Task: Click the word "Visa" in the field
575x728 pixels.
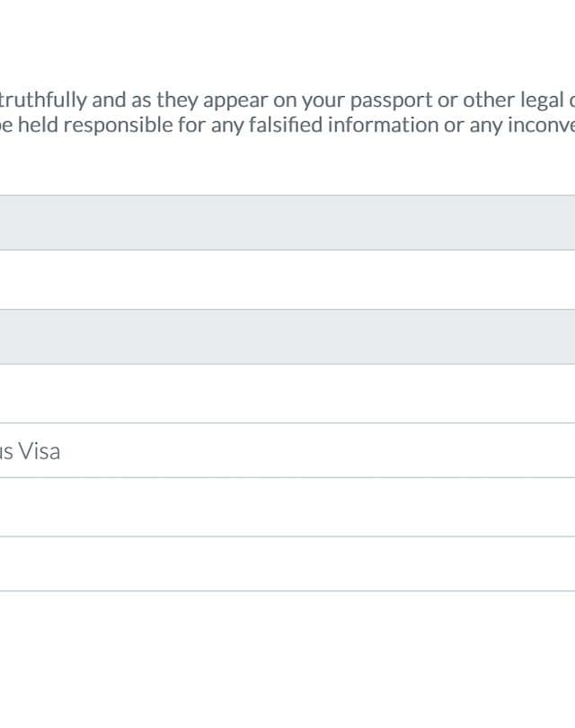Action: pos(40,451)
